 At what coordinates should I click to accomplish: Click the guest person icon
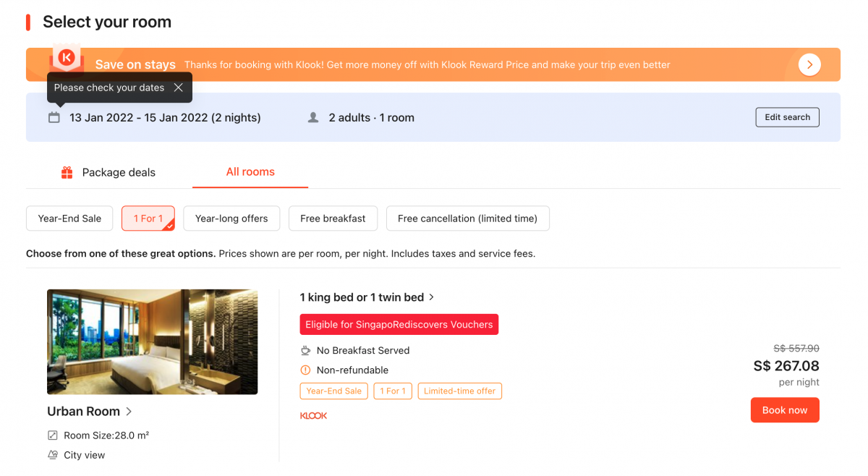pos(313,117)
